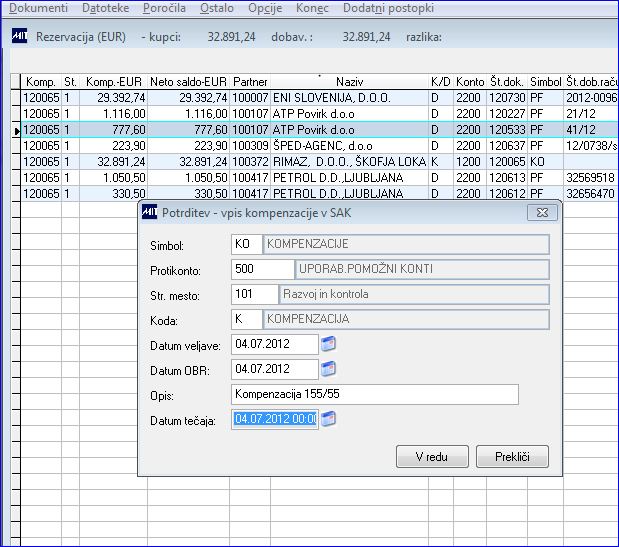
Task: Open the Dokumenti menu
Action: point(39,8)
